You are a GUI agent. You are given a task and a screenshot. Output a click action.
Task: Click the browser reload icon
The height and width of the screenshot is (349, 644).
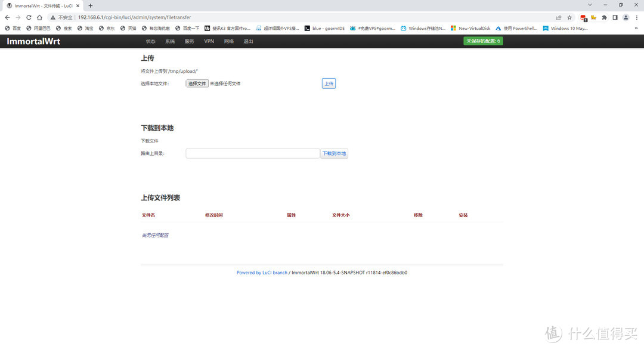[x=29, y=17]
